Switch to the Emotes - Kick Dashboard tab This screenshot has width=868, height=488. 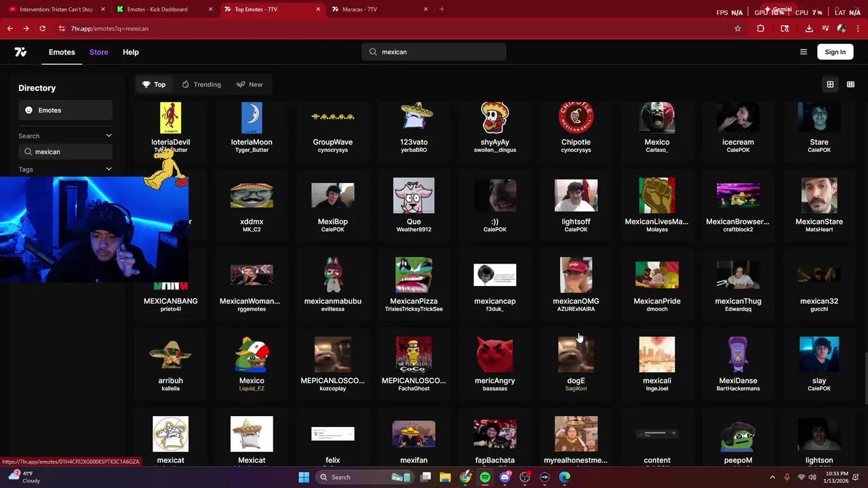[x=163, y=9]
